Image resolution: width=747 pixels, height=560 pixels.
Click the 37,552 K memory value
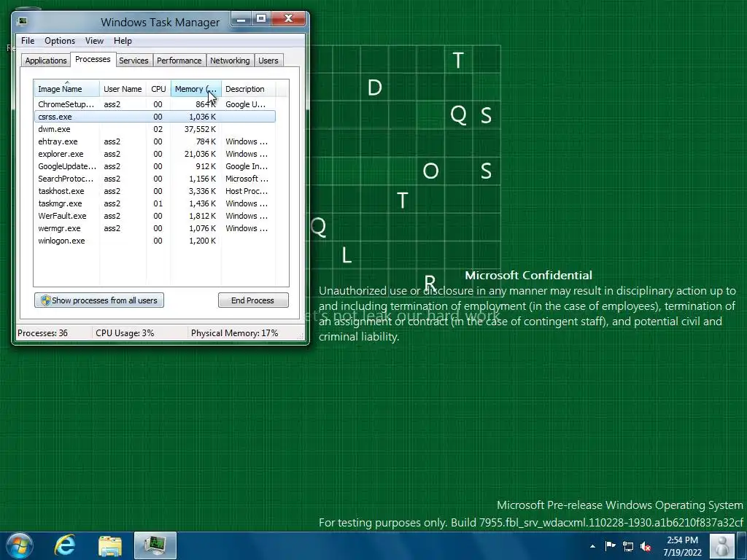tap(200, 129)
